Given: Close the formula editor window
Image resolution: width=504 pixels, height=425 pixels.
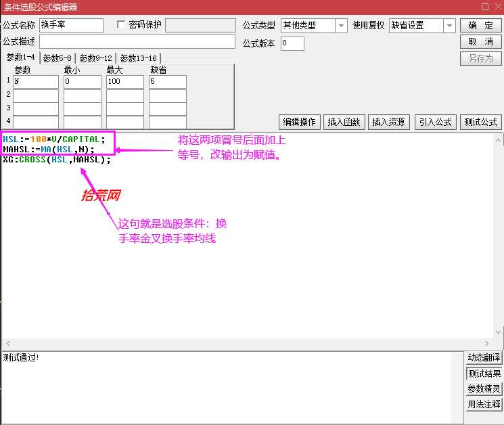Looking at the screenshot, I should click(498, 7).
